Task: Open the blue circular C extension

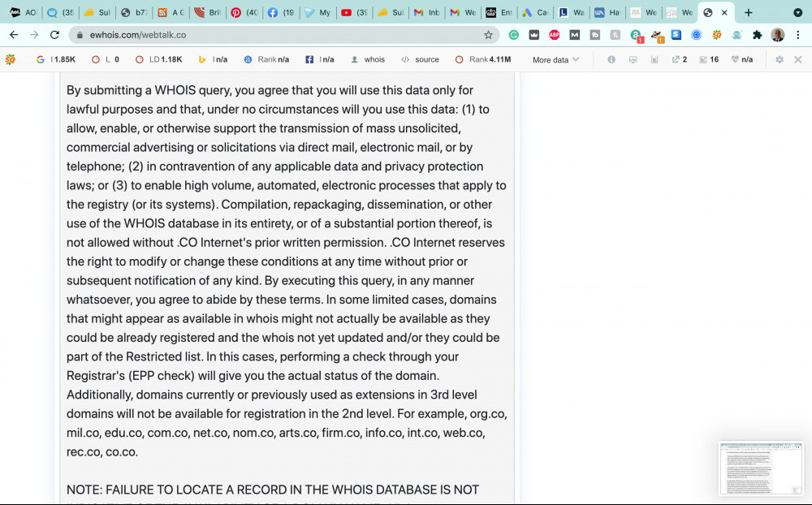Action: tap(697, 35)
